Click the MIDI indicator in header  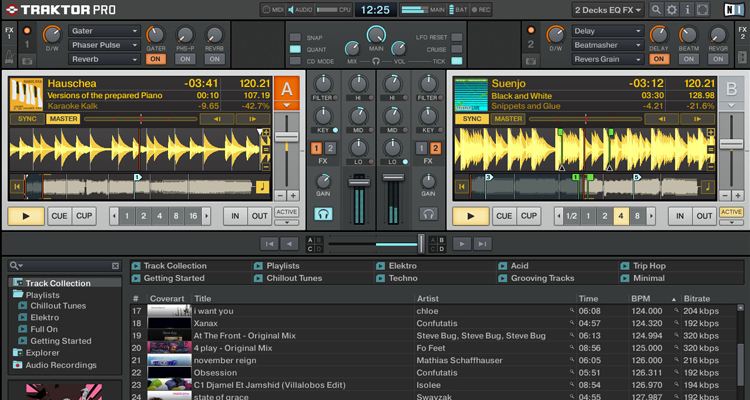(274, 10)
